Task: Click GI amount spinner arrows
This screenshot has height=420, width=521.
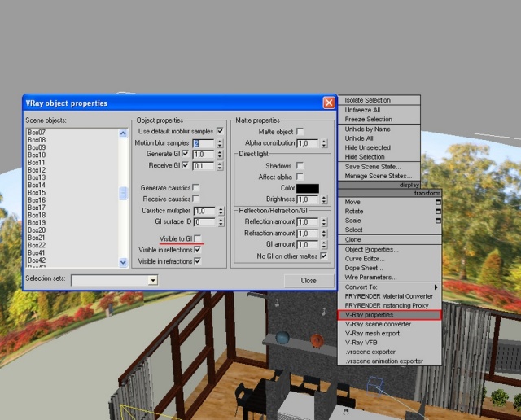Action: [324, 244]
